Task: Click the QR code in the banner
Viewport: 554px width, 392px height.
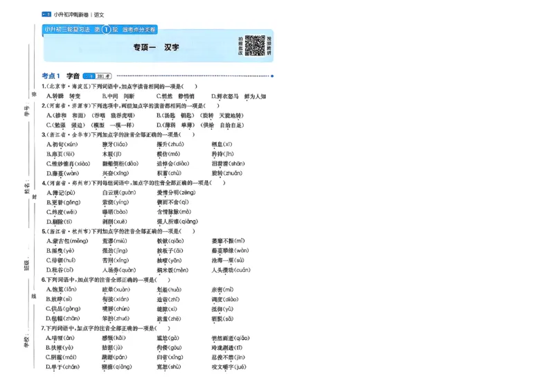Action: click(x=255, y=46)
